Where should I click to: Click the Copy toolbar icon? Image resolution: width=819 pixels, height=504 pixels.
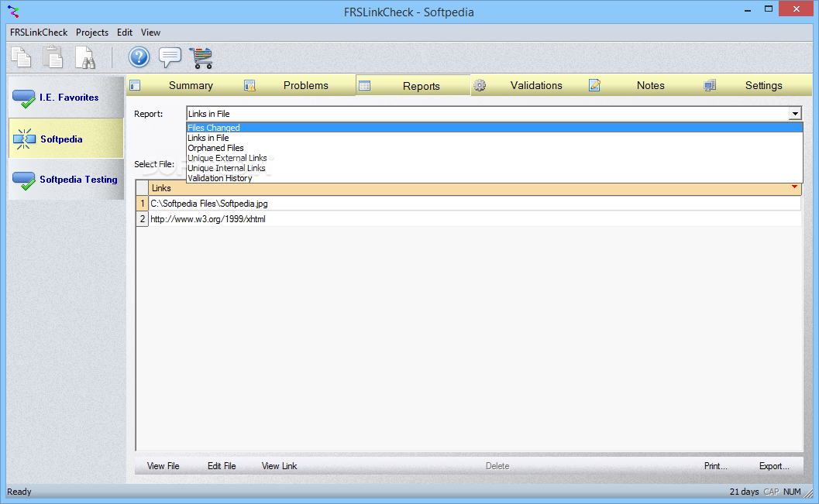click(x=22, y=57)
